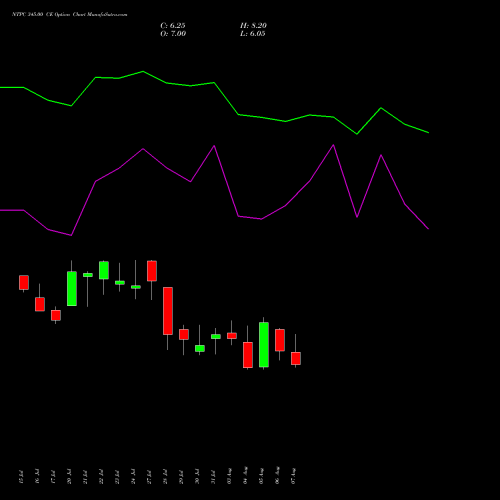This screenshot has width=500, height=500.
Task: Click the first red candle above 15 Jul
Action: click(x=24, y=282)
